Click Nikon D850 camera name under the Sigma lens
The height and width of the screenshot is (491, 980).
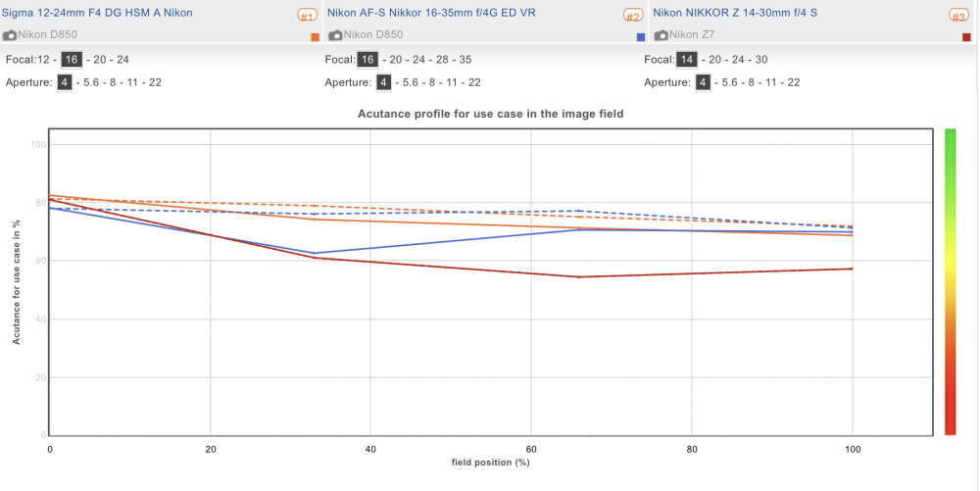(47, 35)
